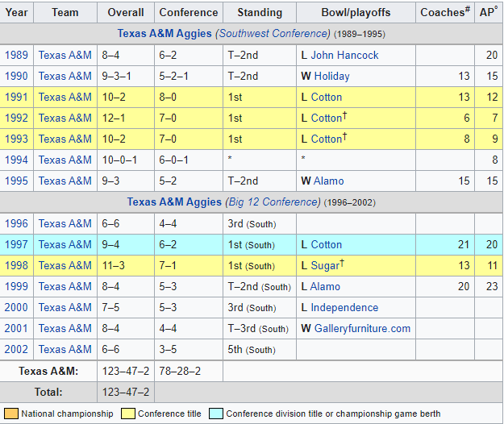
Task: Open the Holiday bowl link
Action: [x=331, y=76]
